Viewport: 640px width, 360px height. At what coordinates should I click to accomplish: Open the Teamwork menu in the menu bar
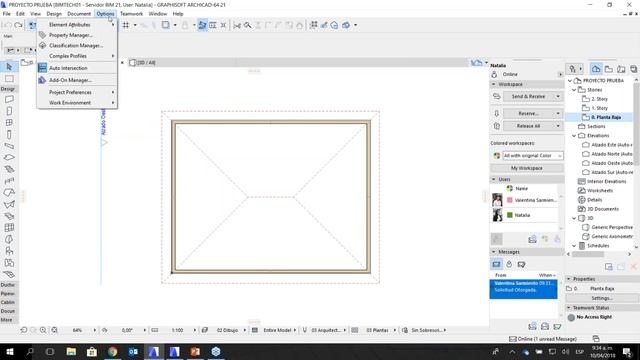(x=131, y=13)
